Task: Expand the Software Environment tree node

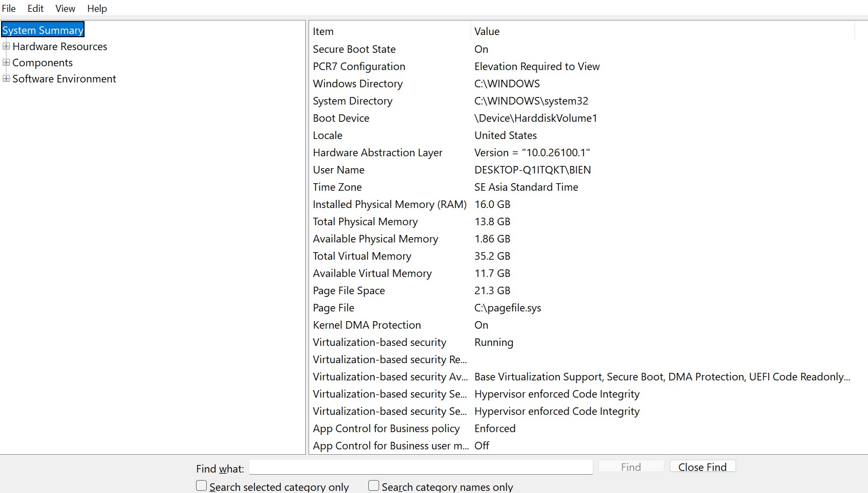Action: 6,79
